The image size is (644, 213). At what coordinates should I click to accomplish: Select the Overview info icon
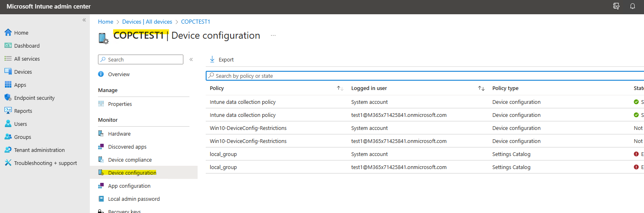click(101, 74)
